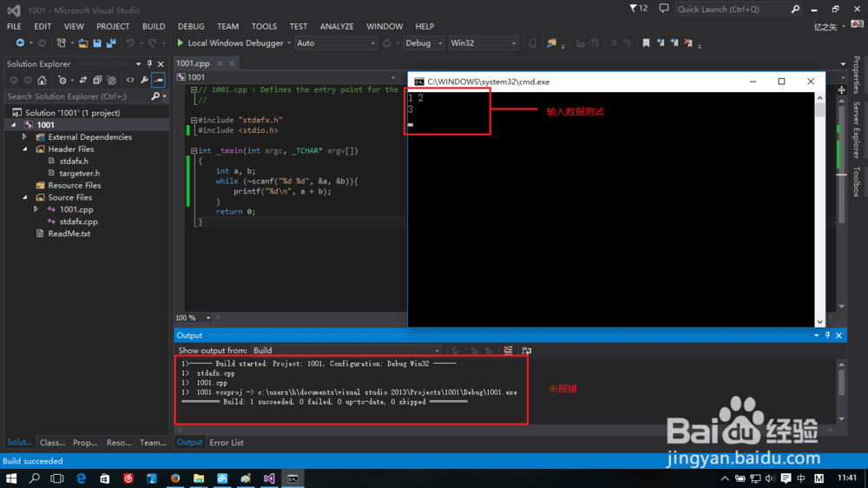Click the Save file icon

(97, 43)
